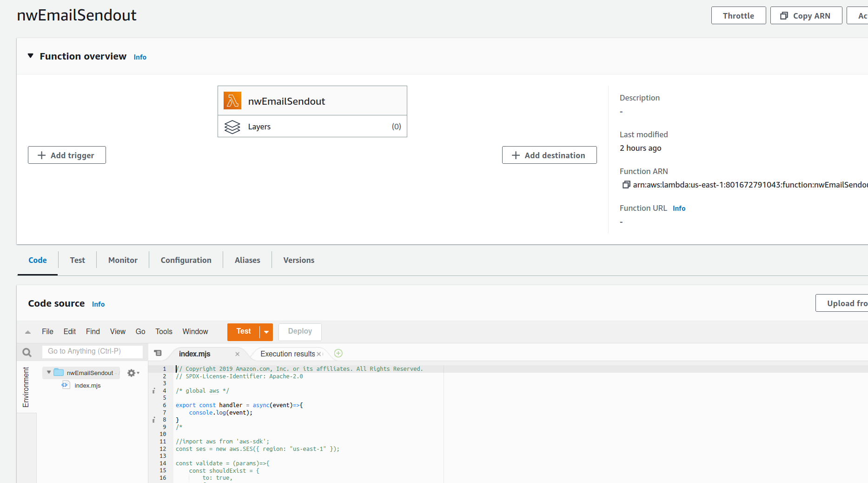Switch to the Aliases tab

247,260
